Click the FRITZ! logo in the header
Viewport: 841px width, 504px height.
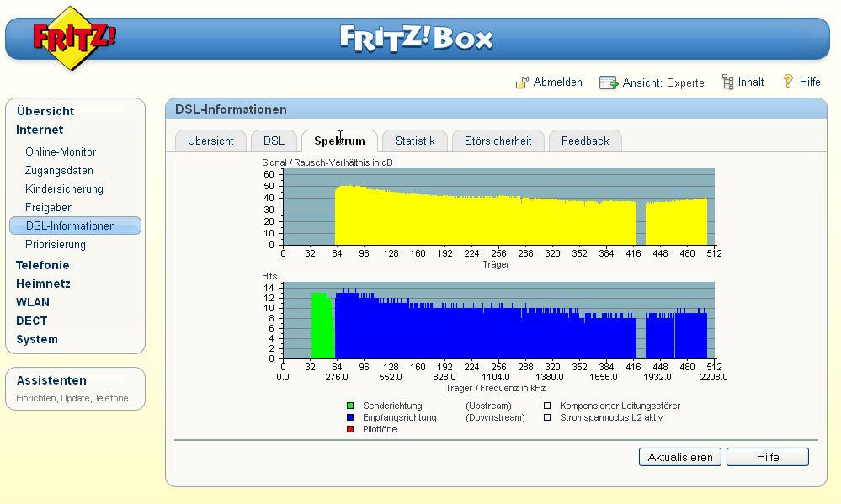coord(74,38)
